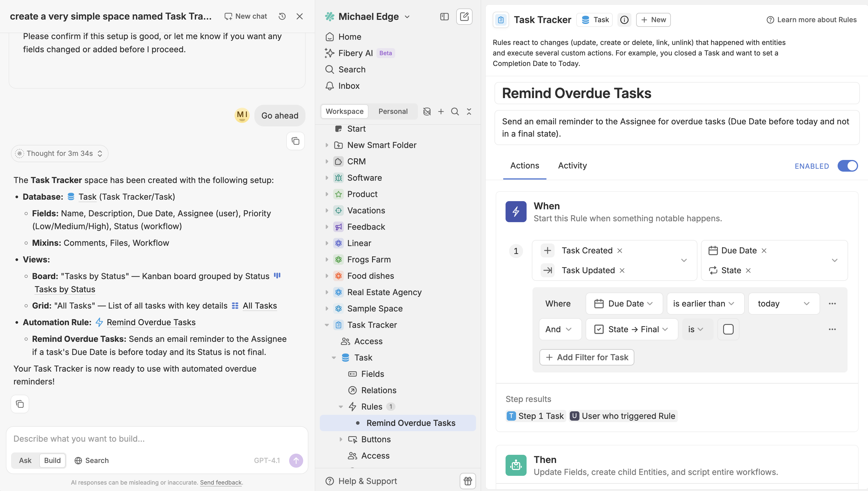Click the info icon beside Task
Image resolution: width=868 pixels, height=491 pixels.
click(x=624, y=20)
